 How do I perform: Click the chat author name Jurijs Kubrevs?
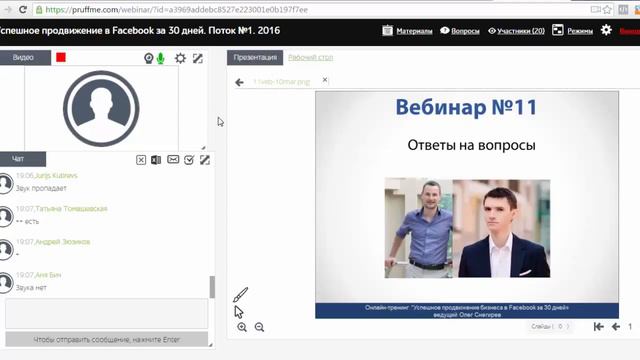pos(56,176)
